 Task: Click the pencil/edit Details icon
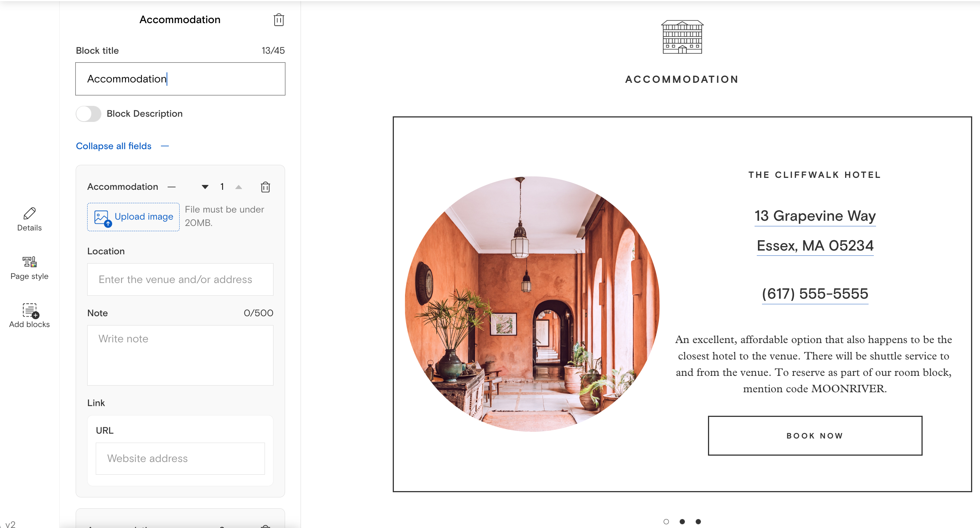29,213
